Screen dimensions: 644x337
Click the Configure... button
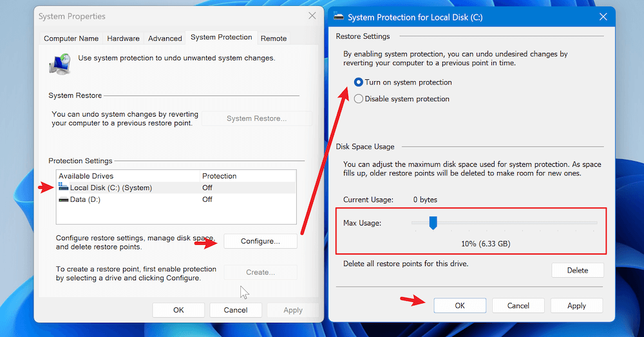point(260,241)
